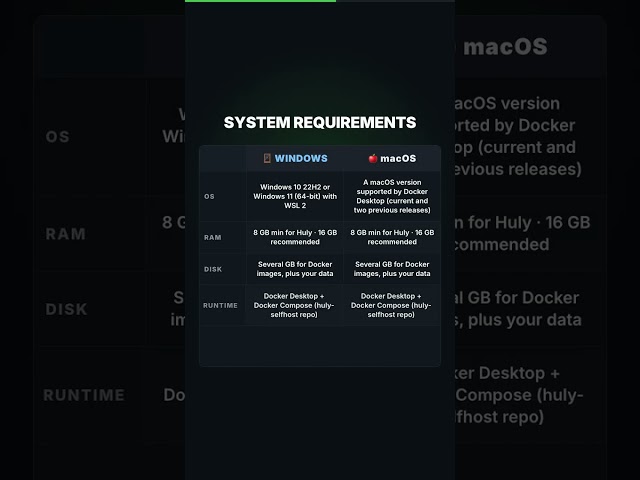Click the red apple macOS icon

tap(373, 158)
